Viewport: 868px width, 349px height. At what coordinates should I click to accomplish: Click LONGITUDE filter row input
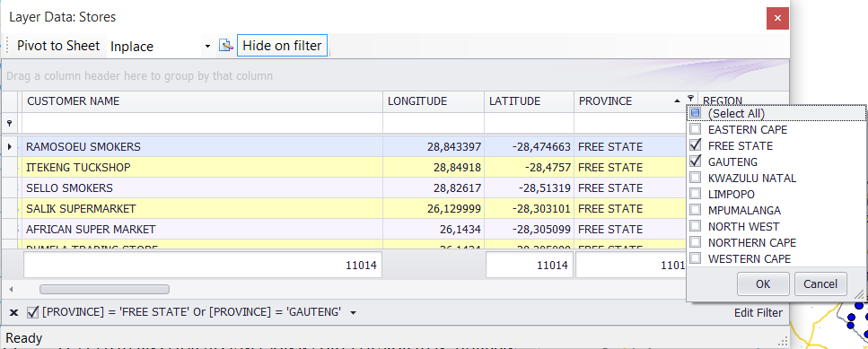point(434,123)
